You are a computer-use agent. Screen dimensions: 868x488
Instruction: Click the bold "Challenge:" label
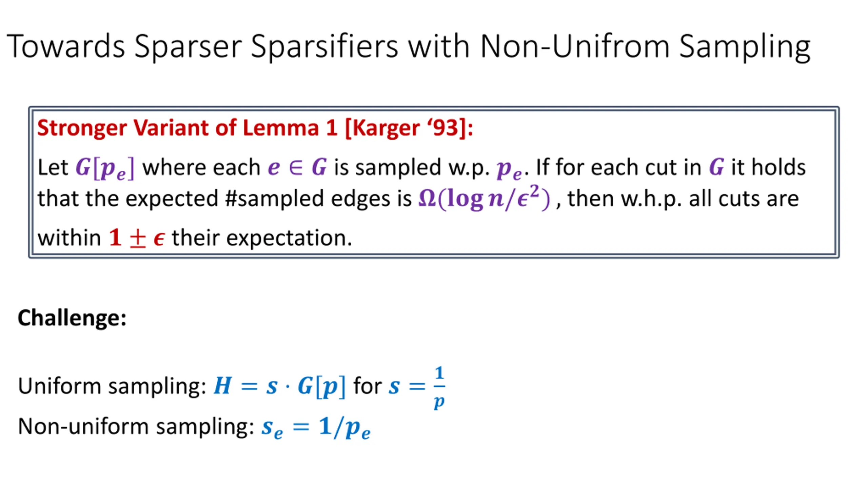pyautogui.click(x=72, y=318)
